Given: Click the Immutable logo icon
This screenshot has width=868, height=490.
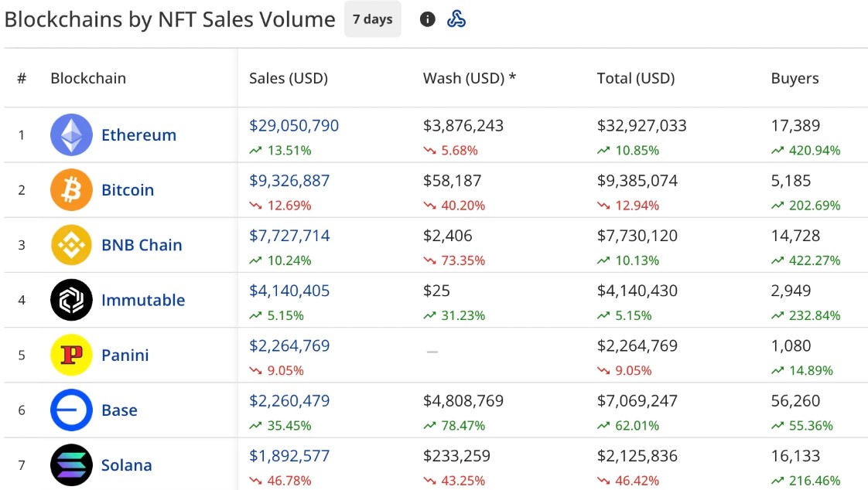Looking at the screenshot, I should pyautogui.click(x=71, y=300).
